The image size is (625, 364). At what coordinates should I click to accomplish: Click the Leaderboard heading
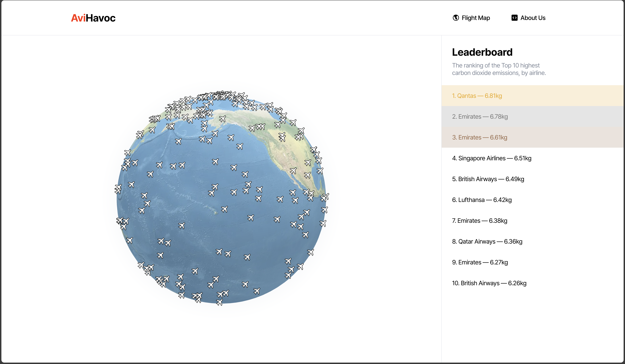[x=482, y=52]
